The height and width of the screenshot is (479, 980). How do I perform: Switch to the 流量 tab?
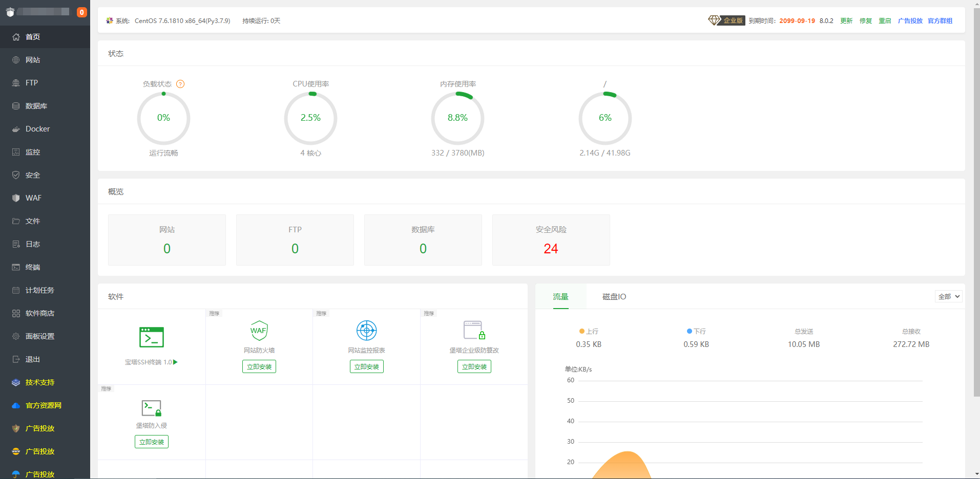click(561, 296)
